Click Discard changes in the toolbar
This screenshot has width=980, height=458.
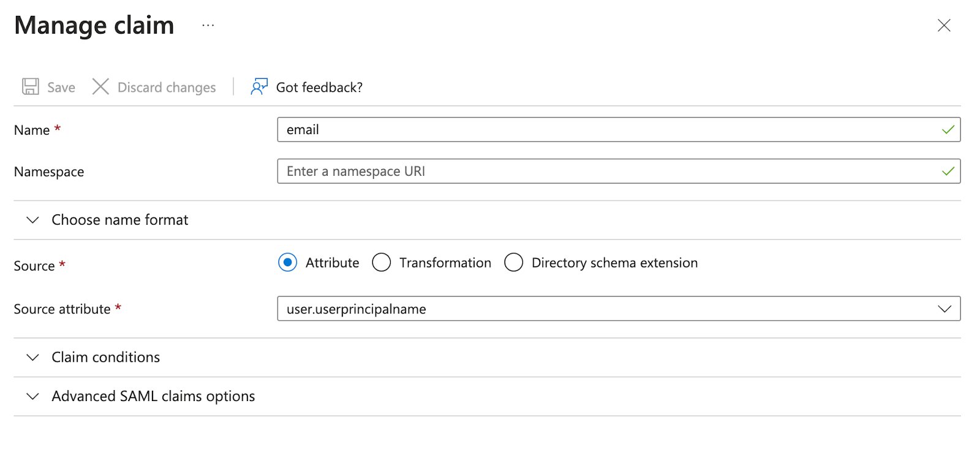pyautogui.click(x=167, y=88)
